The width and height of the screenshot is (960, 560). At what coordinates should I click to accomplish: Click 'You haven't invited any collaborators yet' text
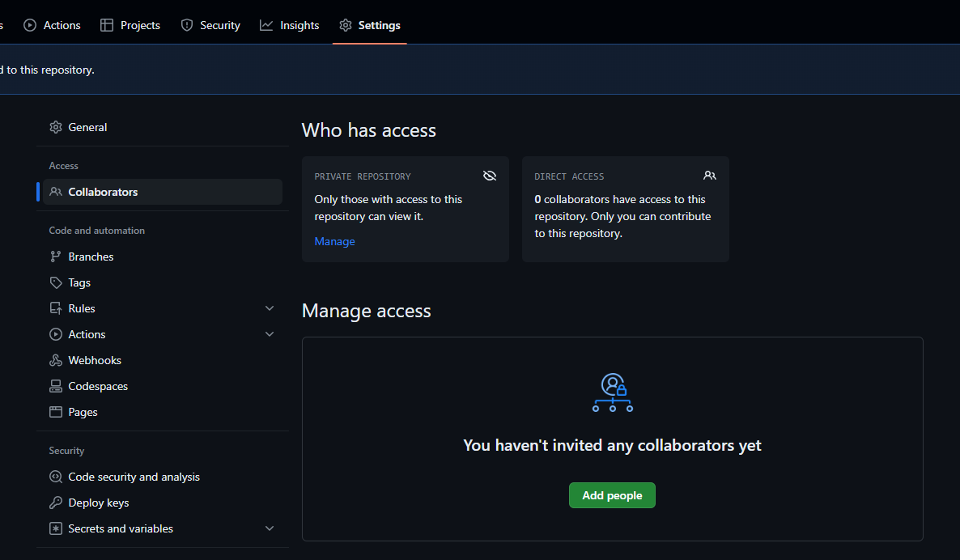[612, 445]
